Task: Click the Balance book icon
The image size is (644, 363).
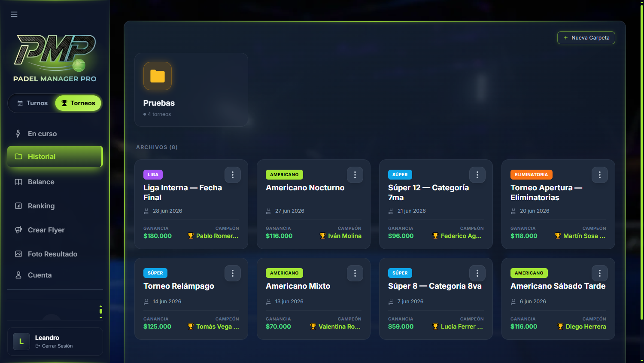Action: tap(18, 182)
